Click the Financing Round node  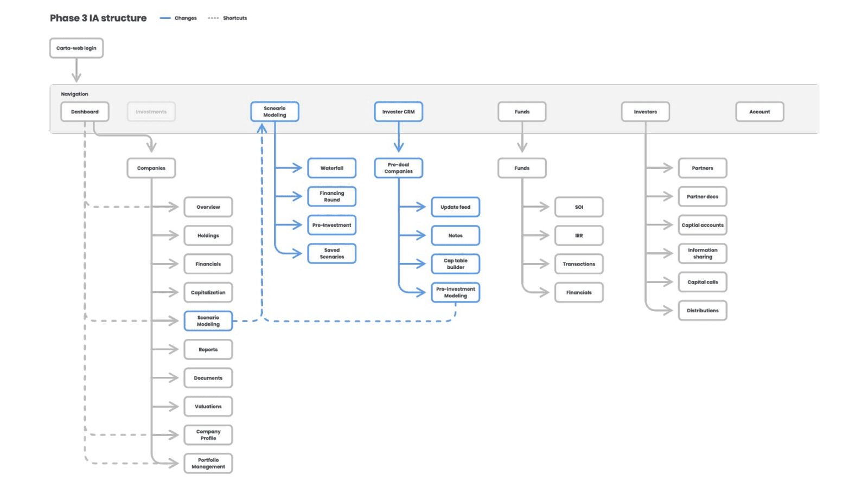click(x=332, y=196)
